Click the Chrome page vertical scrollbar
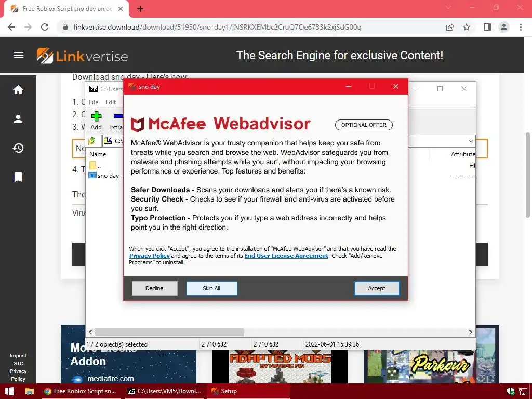532x399 pixels. 528,175
